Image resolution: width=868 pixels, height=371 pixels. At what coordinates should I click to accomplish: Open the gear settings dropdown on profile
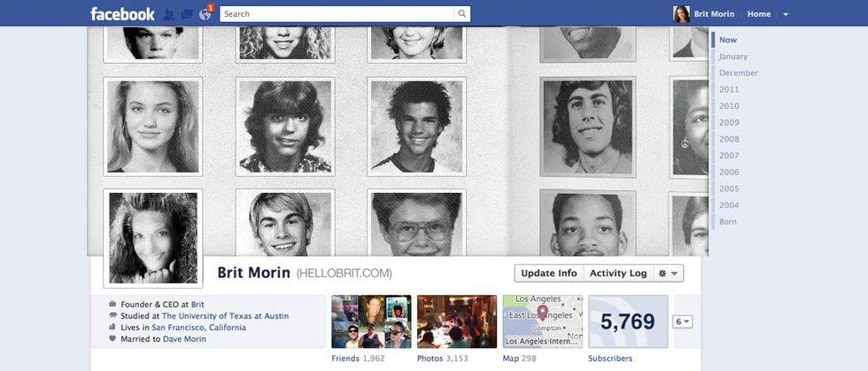668,273
